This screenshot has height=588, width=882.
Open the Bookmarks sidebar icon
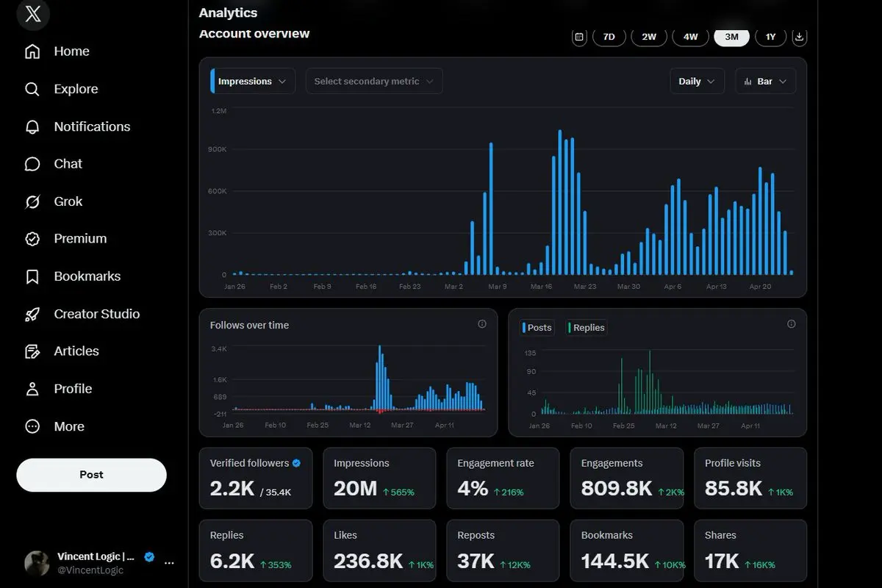32,276
